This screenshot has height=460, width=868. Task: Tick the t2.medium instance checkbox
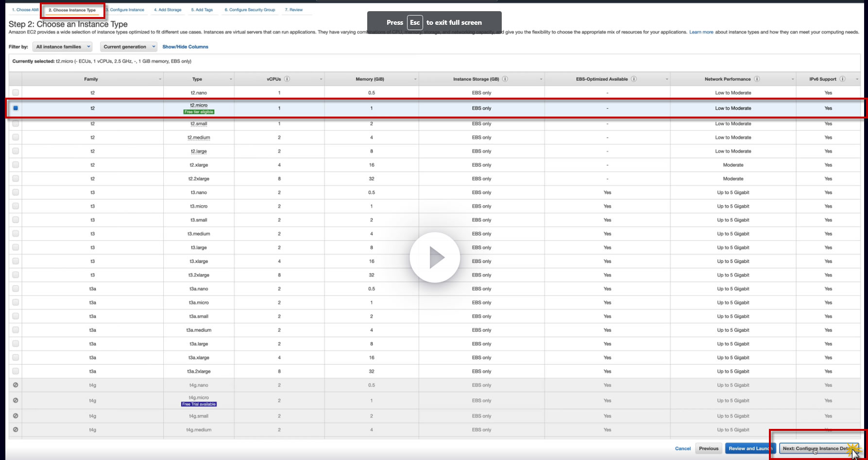click(16, 137)
